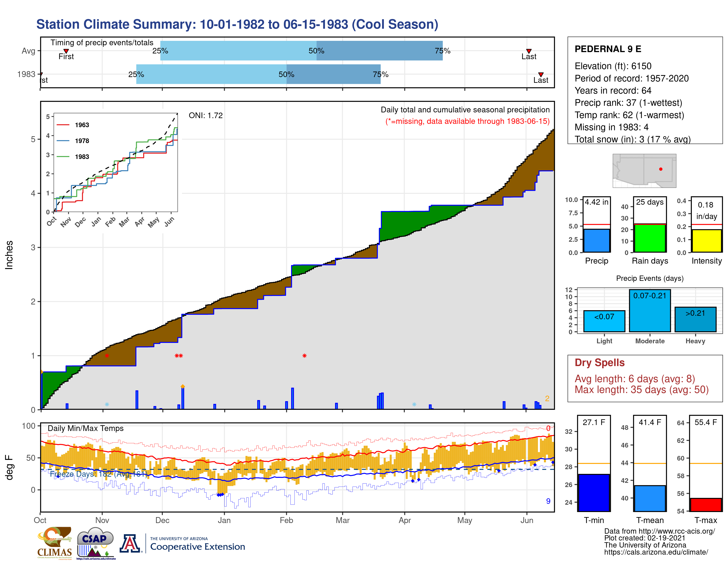Click the Max length: 35 days text

tap(642, 389)
